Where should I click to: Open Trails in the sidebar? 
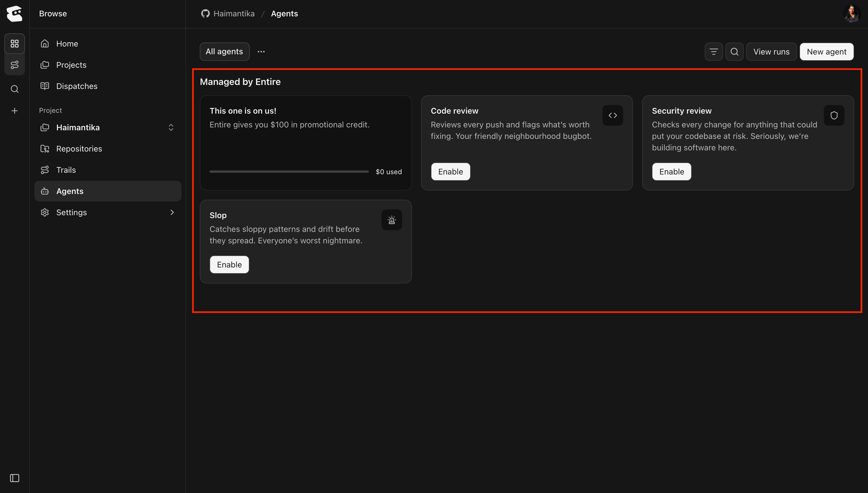108,170
